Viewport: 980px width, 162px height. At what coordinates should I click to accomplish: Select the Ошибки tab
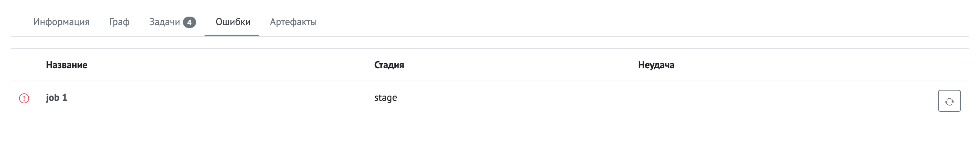[233, 22]
